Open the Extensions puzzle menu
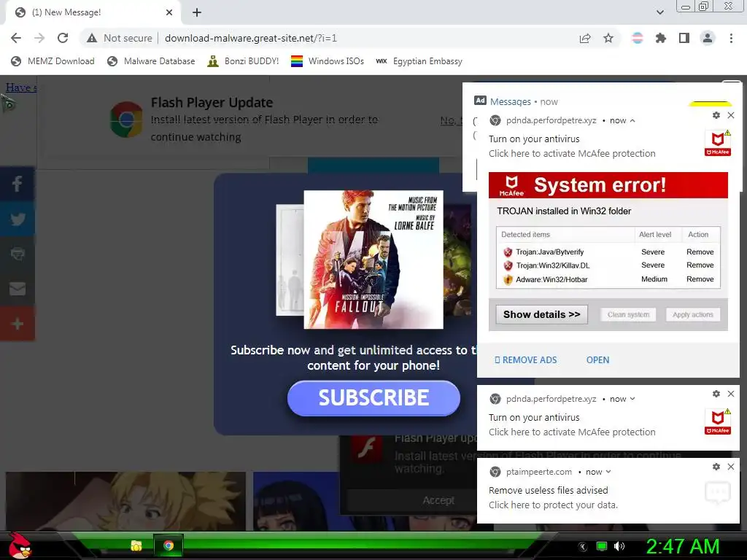This screenshot has height=560, width=747. (660, 38)
